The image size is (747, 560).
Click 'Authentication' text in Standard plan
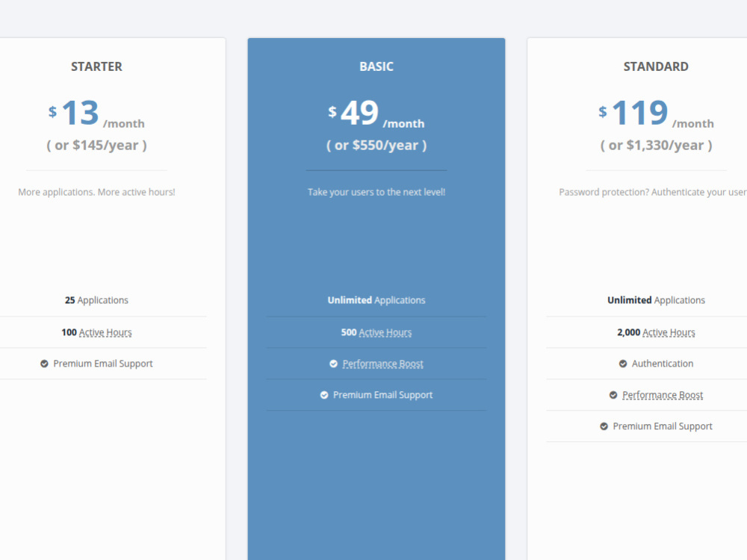coord(662,364)
